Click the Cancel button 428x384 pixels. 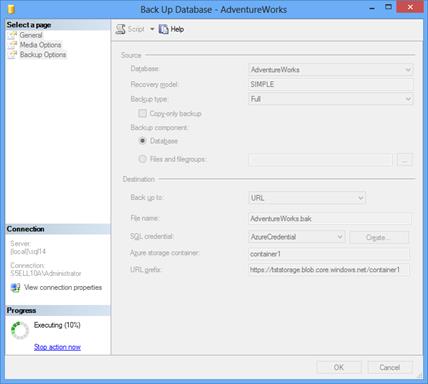click(x=389, y=367)
